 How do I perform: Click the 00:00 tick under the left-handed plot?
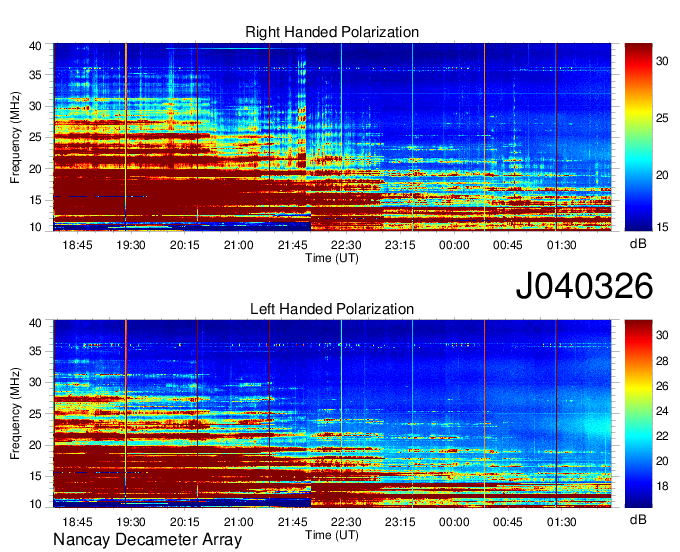pyautogui.click(x=454, y=521)
